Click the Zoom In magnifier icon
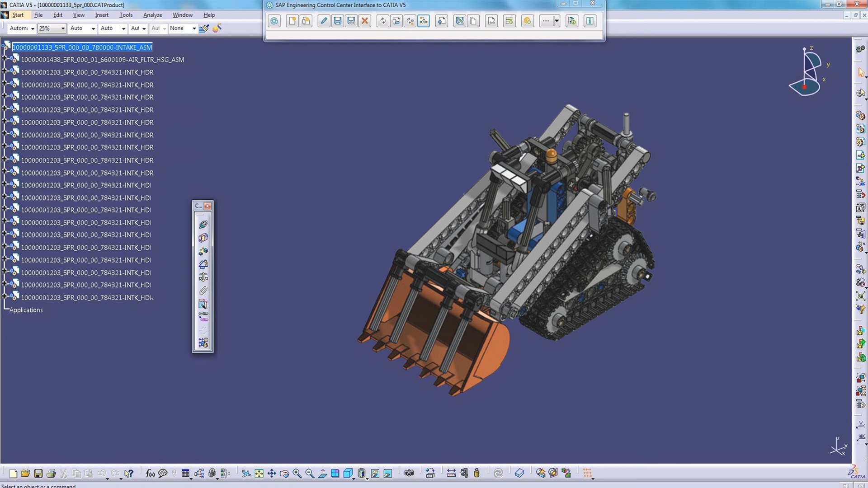Viewport: 868px width, 488px height. tap(297, 473)
